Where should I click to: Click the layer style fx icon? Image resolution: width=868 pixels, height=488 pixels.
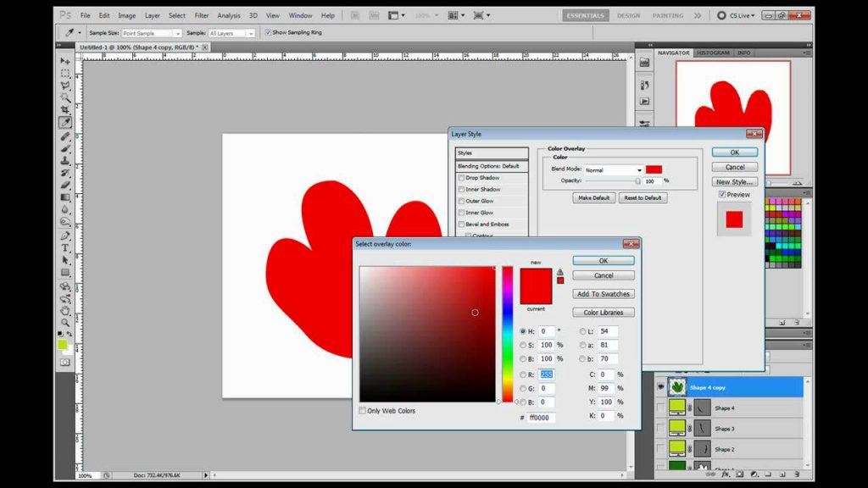pyautogui.click(x=726, y=474)
